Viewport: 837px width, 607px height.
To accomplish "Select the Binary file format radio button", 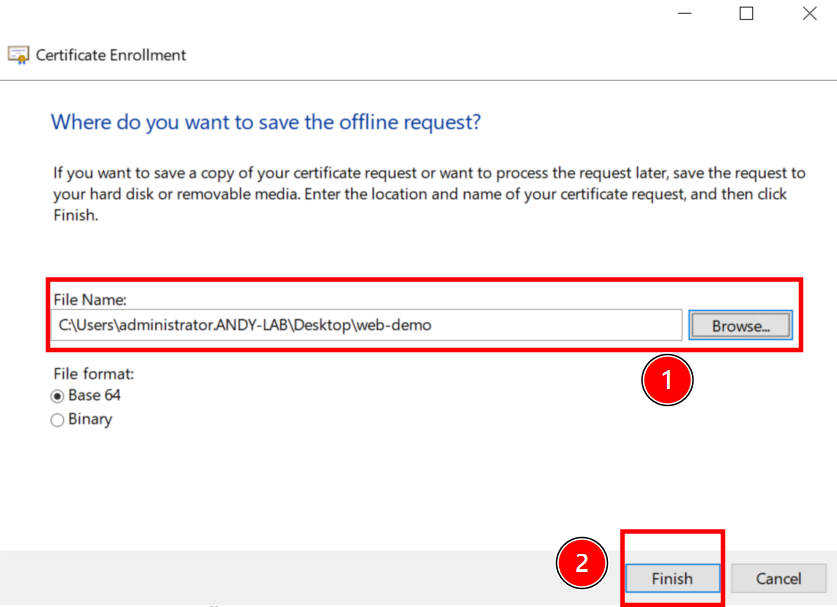I will point(58,420).
